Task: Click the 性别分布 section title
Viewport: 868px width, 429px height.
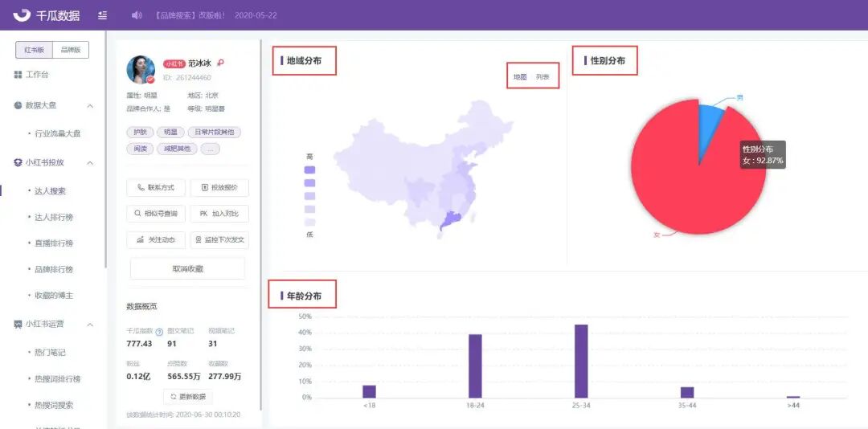Action: pos(608,61)
